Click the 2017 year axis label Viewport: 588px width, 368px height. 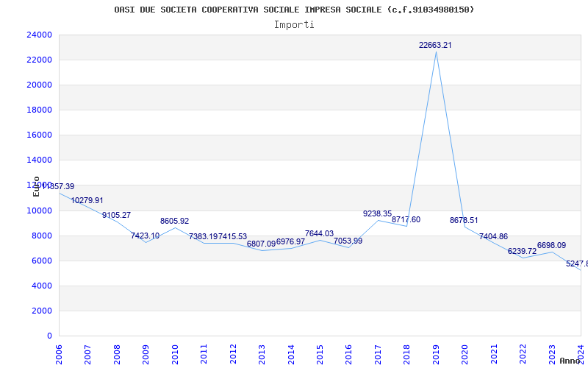[378, 354]
